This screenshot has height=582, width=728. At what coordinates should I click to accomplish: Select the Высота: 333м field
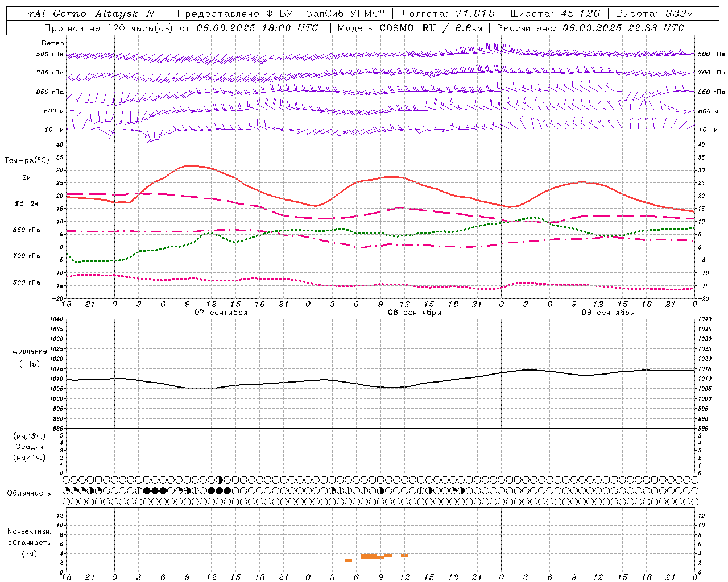pyautogui.click(x=655, y=14)
